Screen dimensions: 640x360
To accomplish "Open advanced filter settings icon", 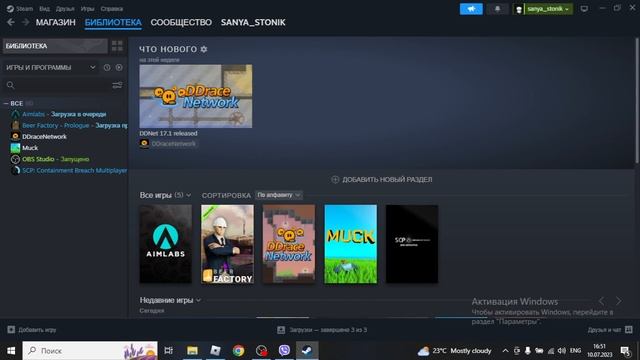I will click(117, 85).
